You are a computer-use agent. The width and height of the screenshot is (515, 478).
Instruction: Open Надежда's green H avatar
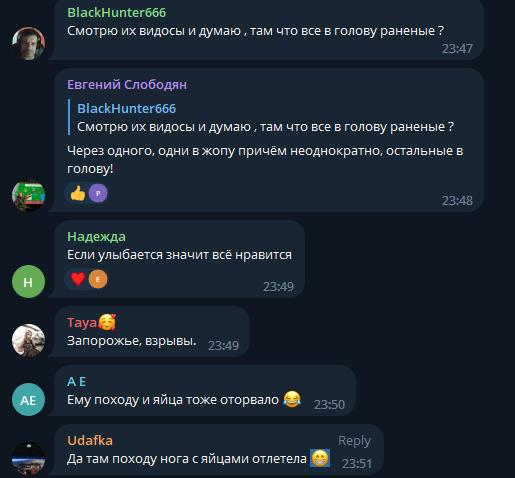coord(28,281)
